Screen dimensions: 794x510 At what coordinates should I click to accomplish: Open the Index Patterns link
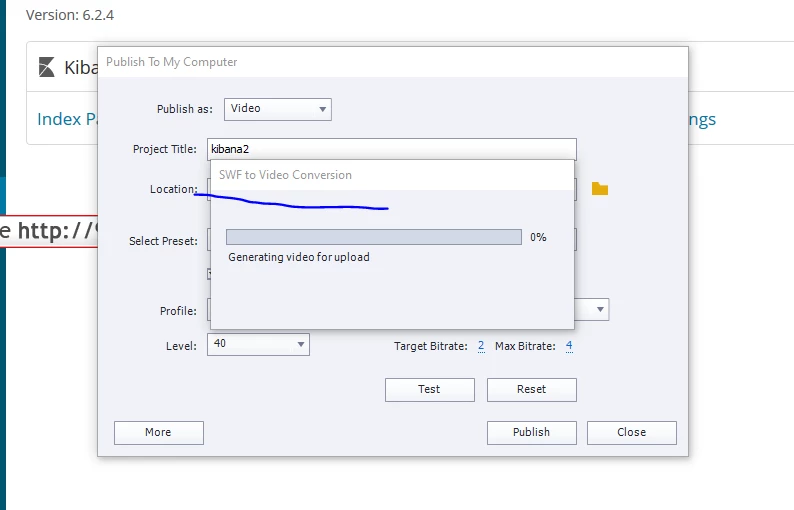tap(67, 119)
